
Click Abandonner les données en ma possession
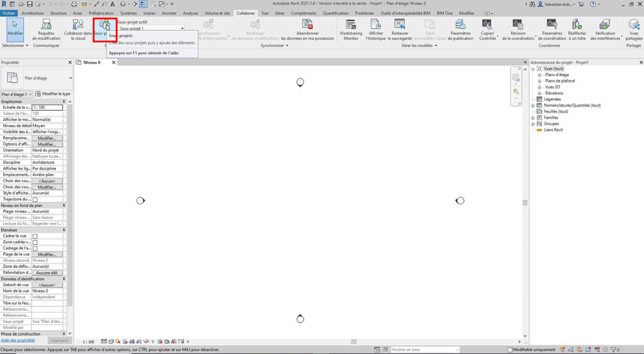pyautogui.click(x=307, y=25)
